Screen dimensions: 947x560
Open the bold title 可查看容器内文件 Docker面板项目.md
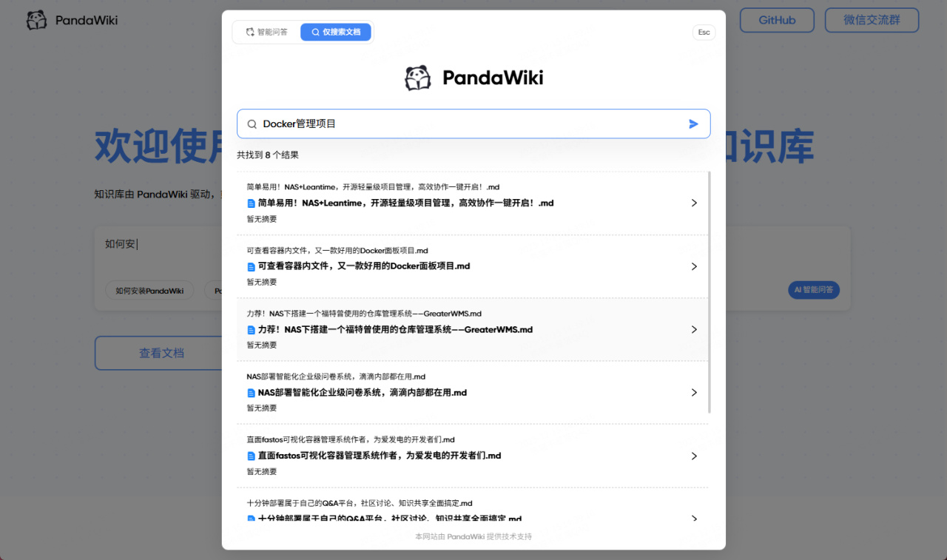point(364,266)
